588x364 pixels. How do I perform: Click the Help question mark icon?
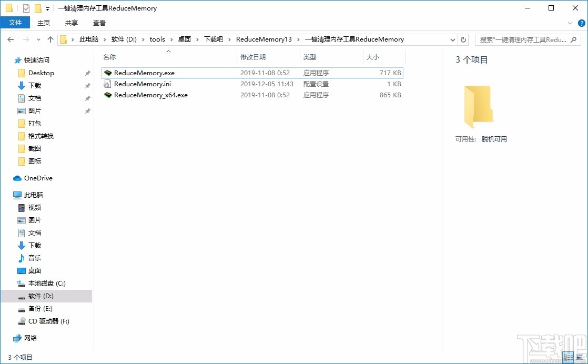click(581, 23)
